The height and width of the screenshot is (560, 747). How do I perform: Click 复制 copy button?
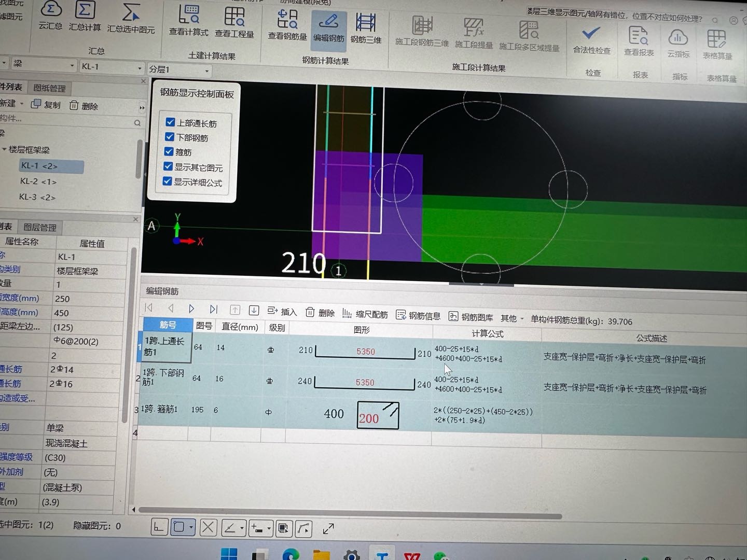click(x=46, y=105)
